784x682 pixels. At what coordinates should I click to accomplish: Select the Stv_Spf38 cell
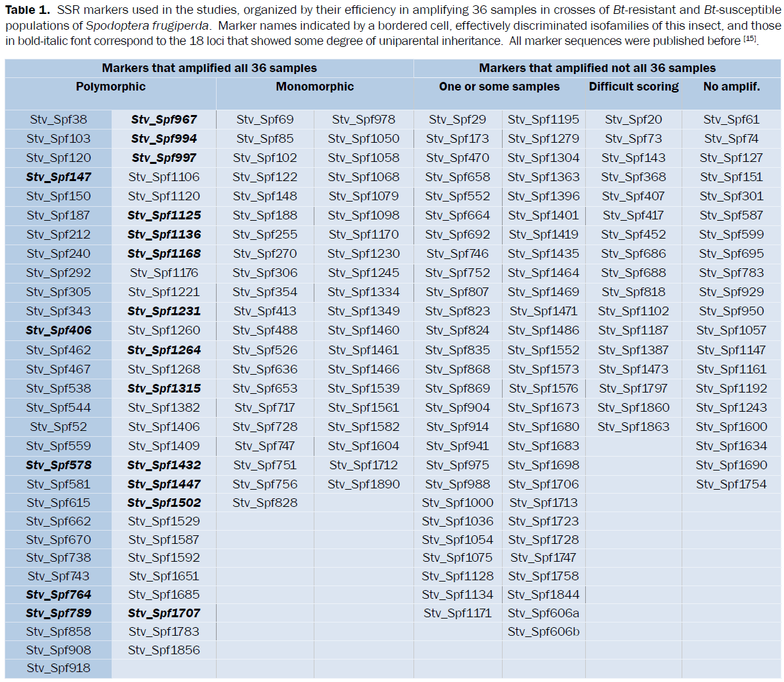(x=58, y=120)
